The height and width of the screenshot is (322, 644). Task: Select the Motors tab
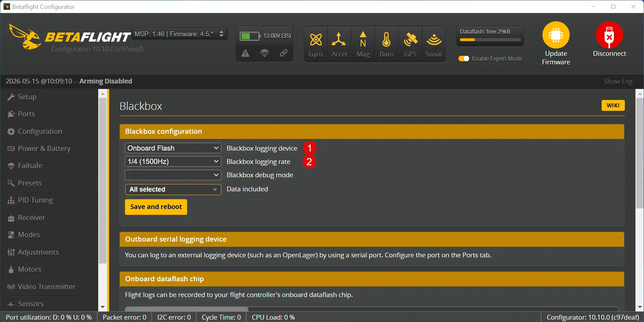pyautogui.click(x=49, y=269)
